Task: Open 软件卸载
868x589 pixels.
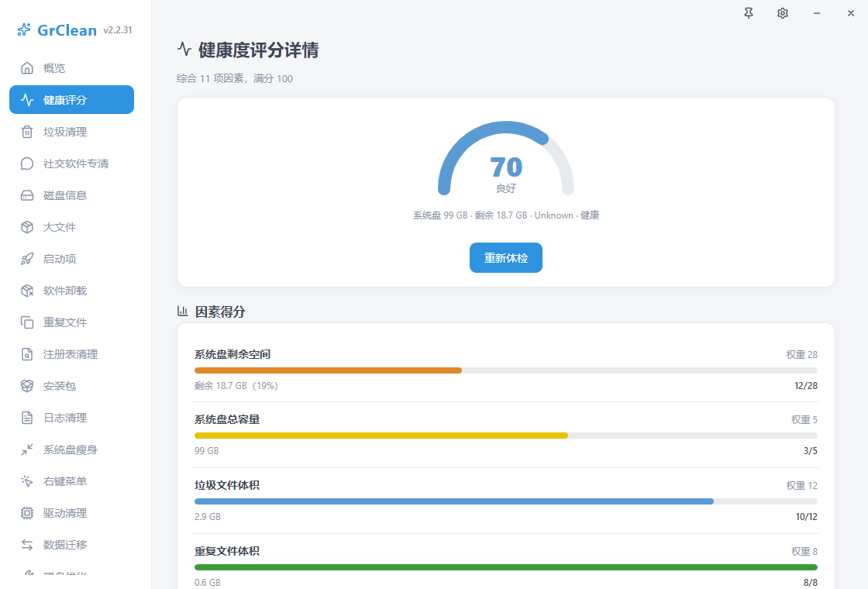Action: point(71,291)
